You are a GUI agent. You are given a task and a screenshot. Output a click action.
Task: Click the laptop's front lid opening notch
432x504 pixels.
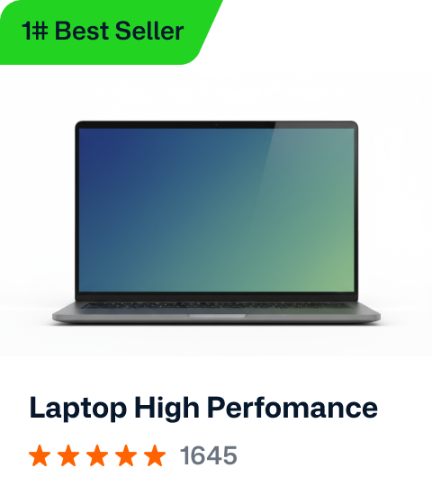[217, 316]
